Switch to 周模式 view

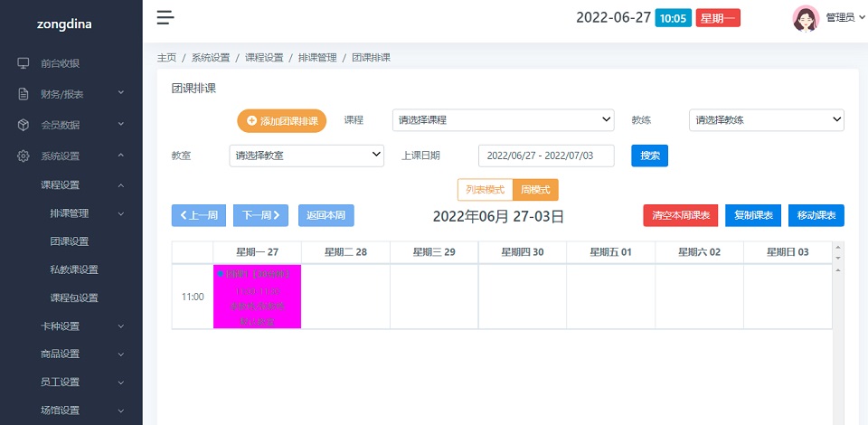tap(535, 190)
